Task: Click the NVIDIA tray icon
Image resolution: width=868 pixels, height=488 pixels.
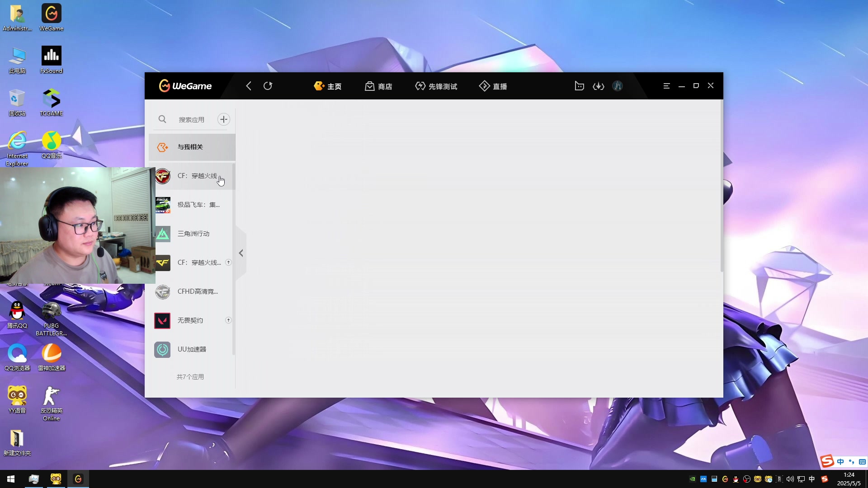Action: tap(692, 479)
